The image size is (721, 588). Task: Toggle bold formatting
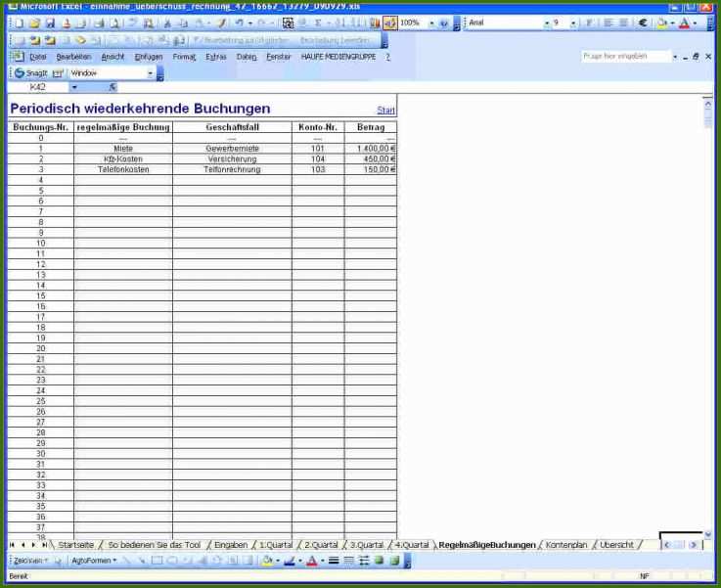click(x=589, y=23)
